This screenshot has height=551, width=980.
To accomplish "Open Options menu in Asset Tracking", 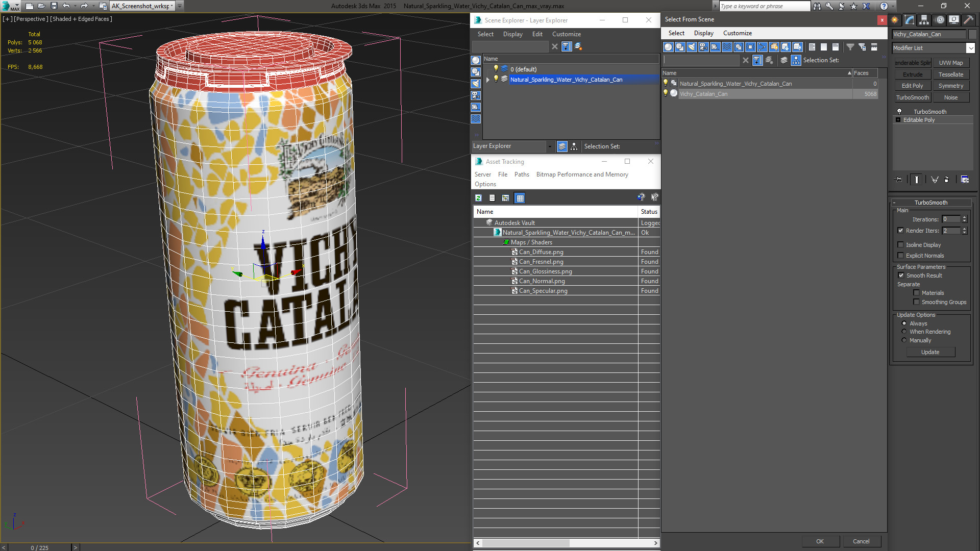I will (x=485, y=184).
